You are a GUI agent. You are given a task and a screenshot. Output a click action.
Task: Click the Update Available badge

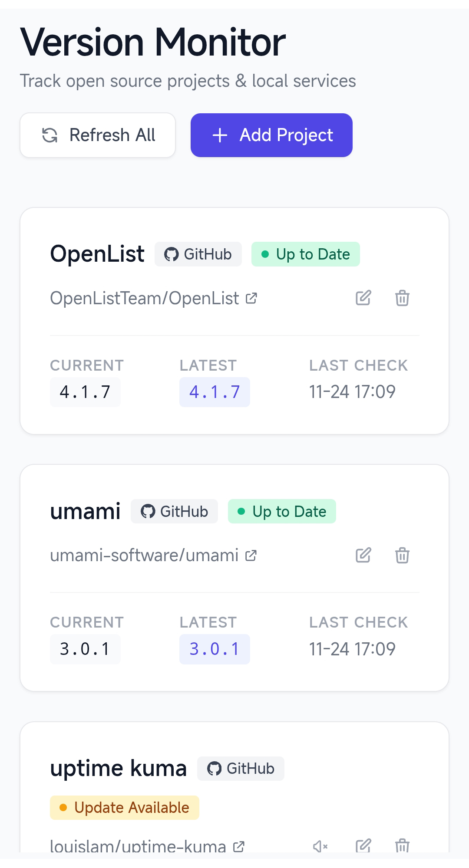point(125,808)
